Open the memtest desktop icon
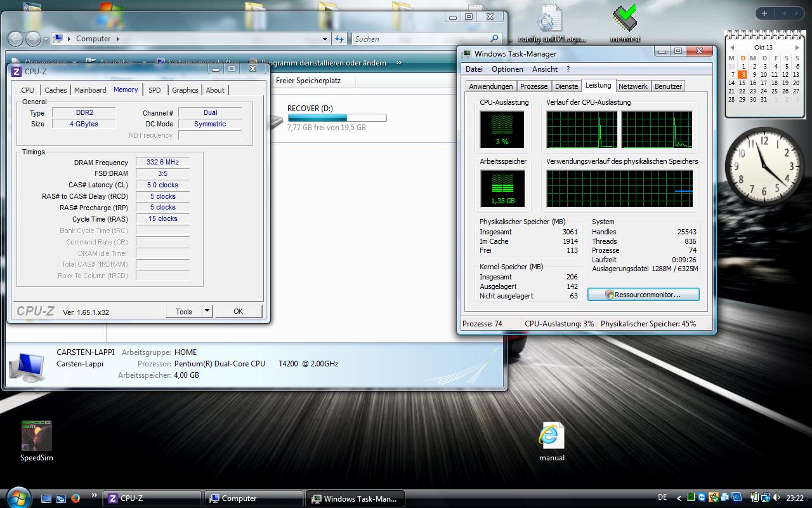The height and width of the screenshot is (508, 812). pyautogui.click(x=624, y=23)
